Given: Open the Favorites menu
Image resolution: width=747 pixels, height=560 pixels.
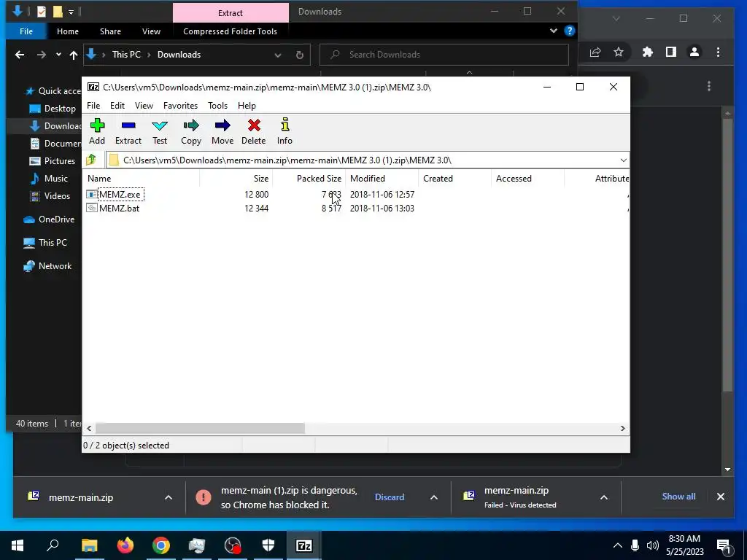Looking at the screenshot, I should click(x=181, y=106).
